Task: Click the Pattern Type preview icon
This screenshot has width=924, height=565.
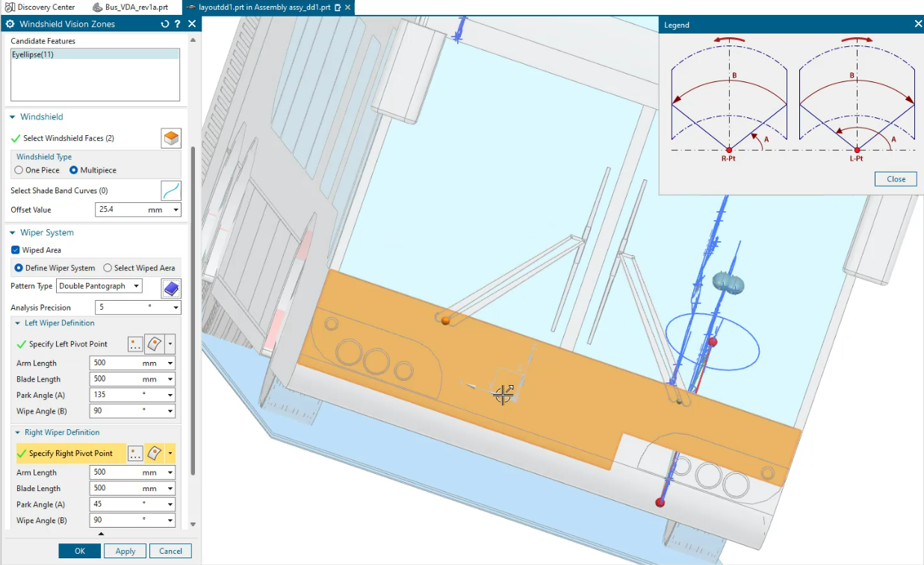Action: click(170, 288)
